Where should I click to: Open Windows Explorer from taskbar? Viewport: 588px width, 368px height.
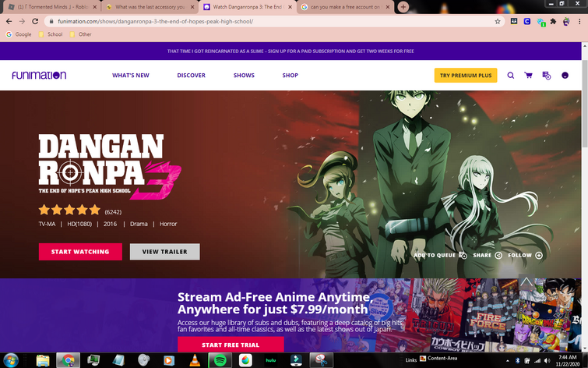tap(43, 360)
